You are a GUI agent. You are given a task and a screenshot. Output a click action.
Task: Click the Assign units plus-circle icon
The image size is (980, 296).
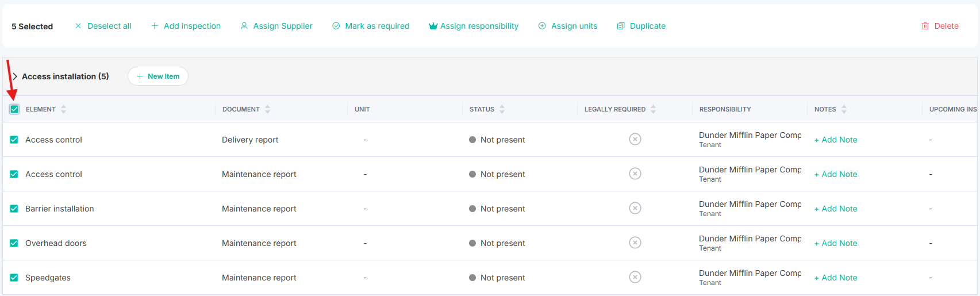[x=542, y=26]
